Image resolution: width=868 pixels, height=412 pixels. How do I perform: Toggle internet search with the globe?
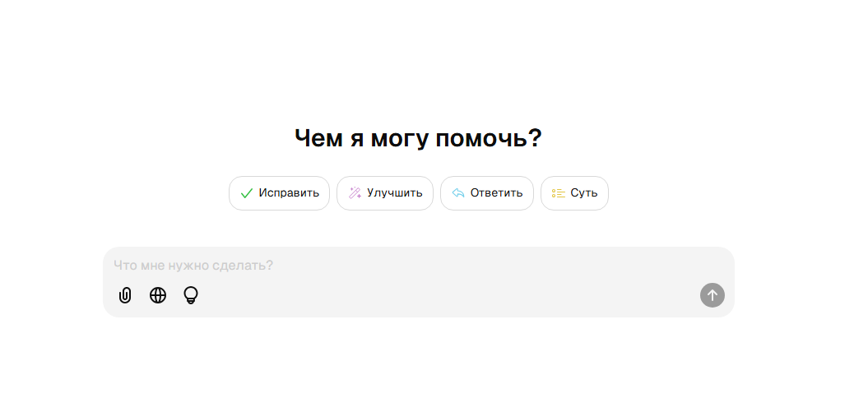(158, 295)
